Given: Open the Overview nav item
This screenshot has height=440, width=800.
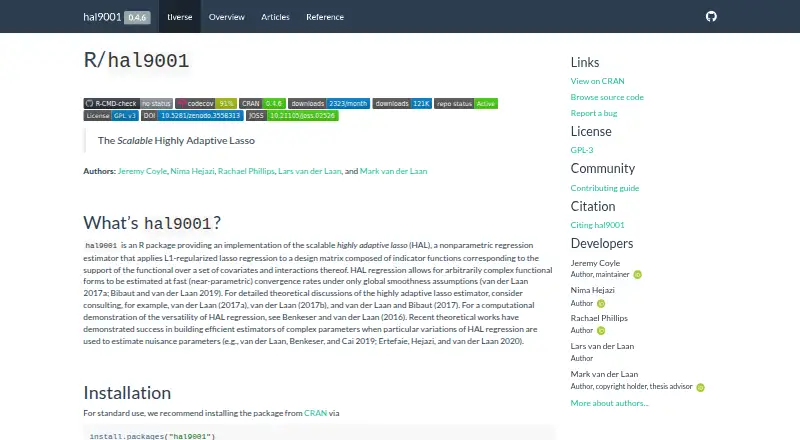Looking at the screenshot, I should tap(227, 17).
